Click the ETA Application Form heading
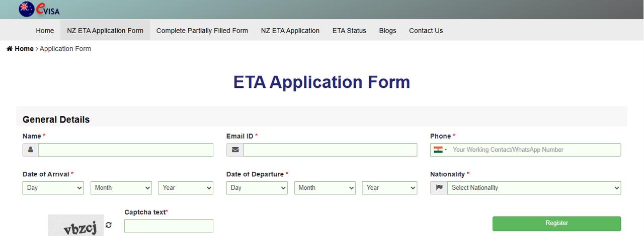 pos(321,82)
